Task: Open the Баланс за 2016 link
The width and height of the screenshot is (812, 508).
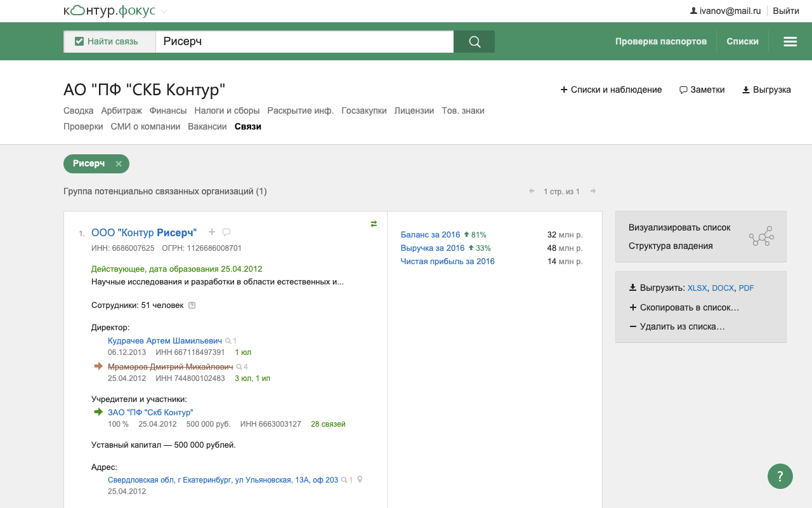Action: [431, 234]
